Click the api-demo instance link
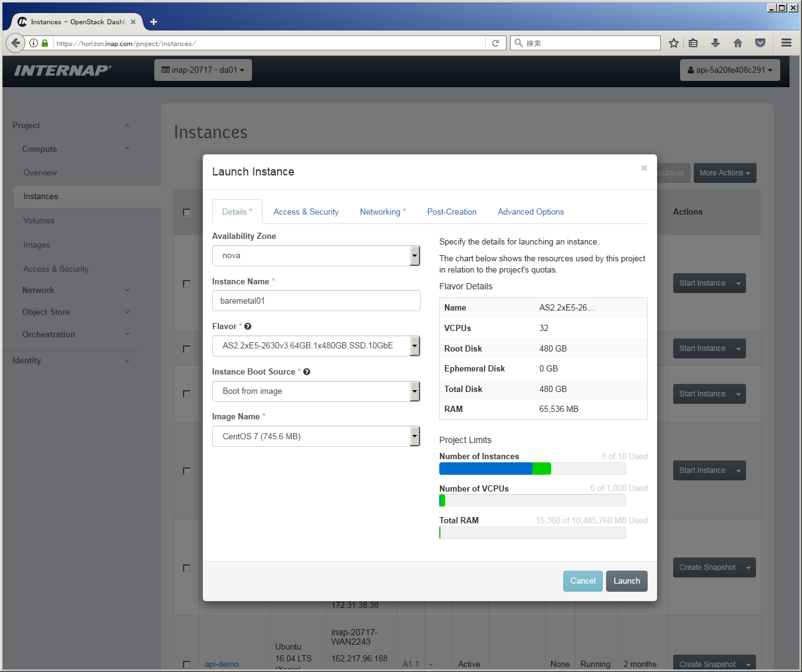The height and width of the screenshot is (672, 802). pyautogui.click(x=221, y=665)
